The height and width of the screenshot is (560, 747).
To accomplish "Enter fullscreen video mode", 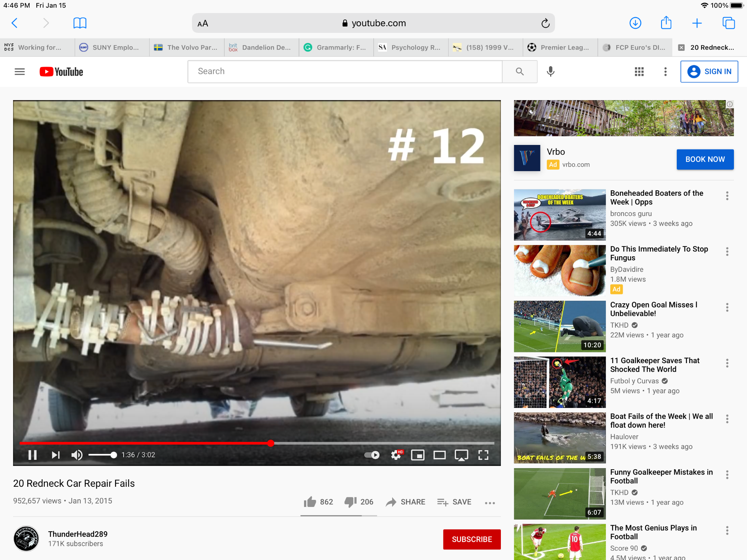I will (x=483, y=455).
